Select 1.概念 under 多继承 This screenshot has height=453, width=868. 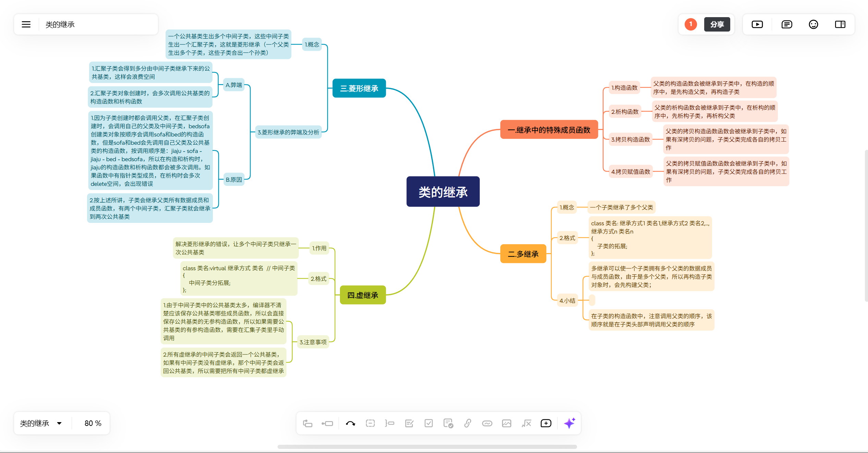(567, 207)
